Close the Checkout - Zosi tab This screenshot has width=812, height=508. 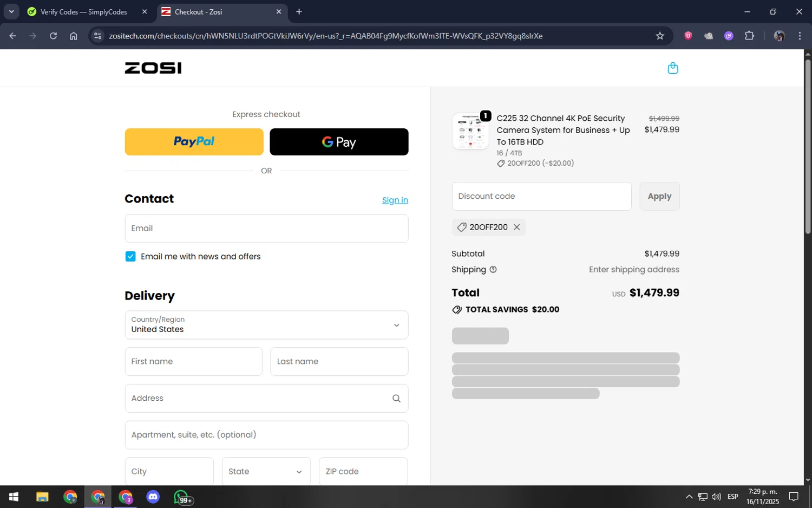pyautogui.click(x=279, y=11)
